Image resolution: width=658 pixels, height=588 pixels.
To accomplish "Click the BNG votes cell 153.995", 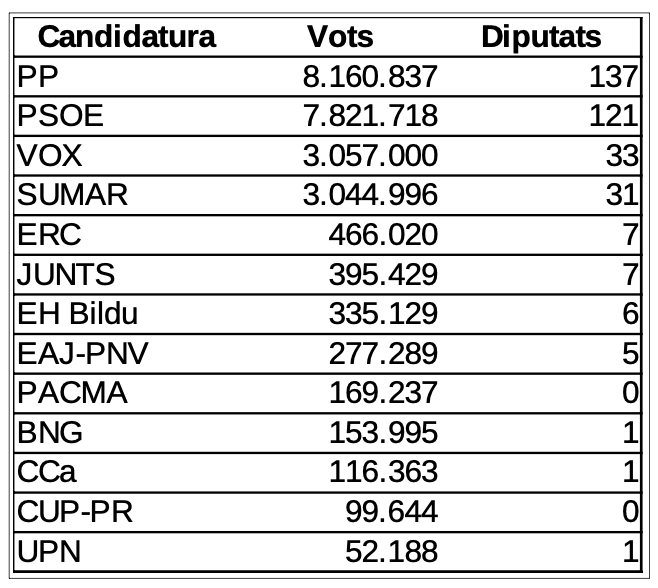I will point(384,434).
